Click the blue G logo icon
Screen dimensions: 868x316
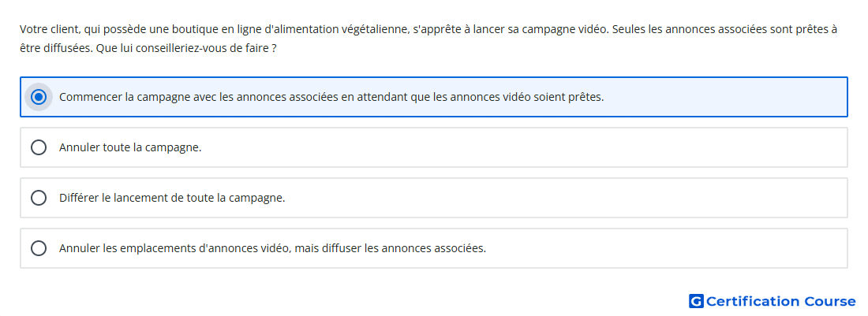click(696, 301)
